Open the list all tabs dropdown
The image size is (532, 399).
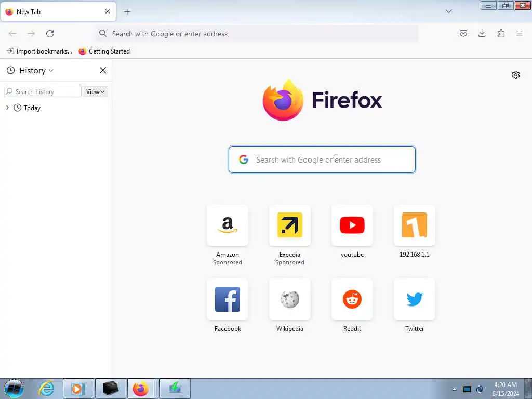(449, 11)
